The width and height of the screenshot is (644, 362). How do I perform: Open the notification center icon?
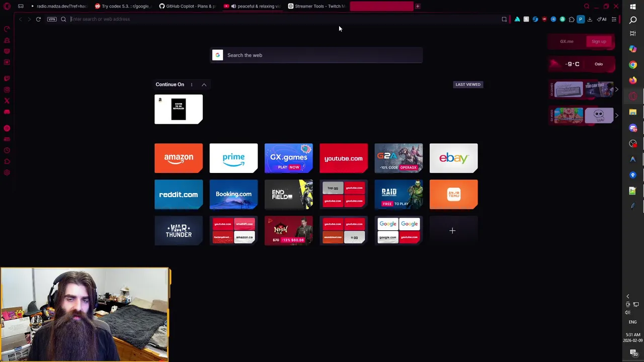[x=633, y=353]
